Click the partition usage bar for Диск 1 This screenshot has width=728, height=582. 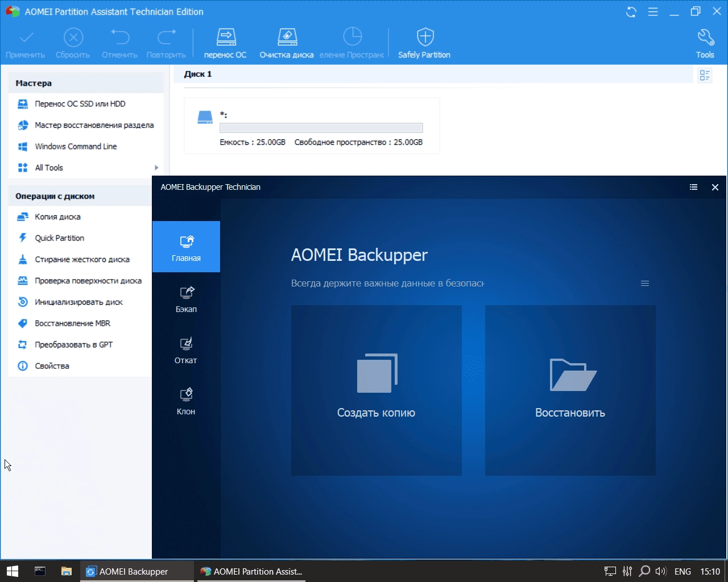321,128
